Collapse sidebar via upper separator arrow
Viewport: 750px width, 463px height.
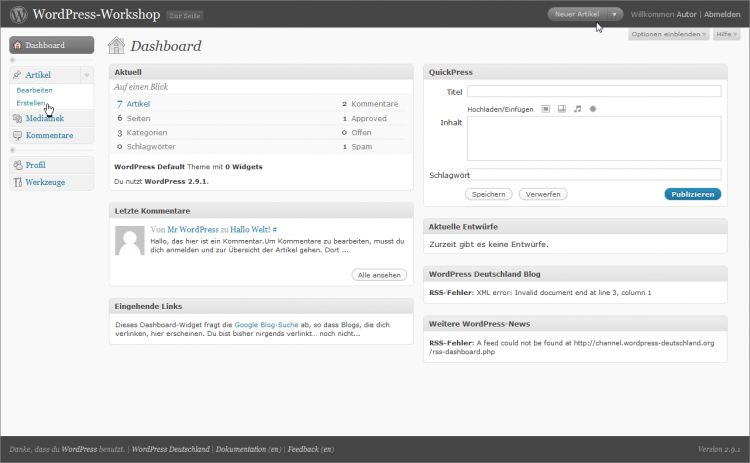click(x=13, y=60)
